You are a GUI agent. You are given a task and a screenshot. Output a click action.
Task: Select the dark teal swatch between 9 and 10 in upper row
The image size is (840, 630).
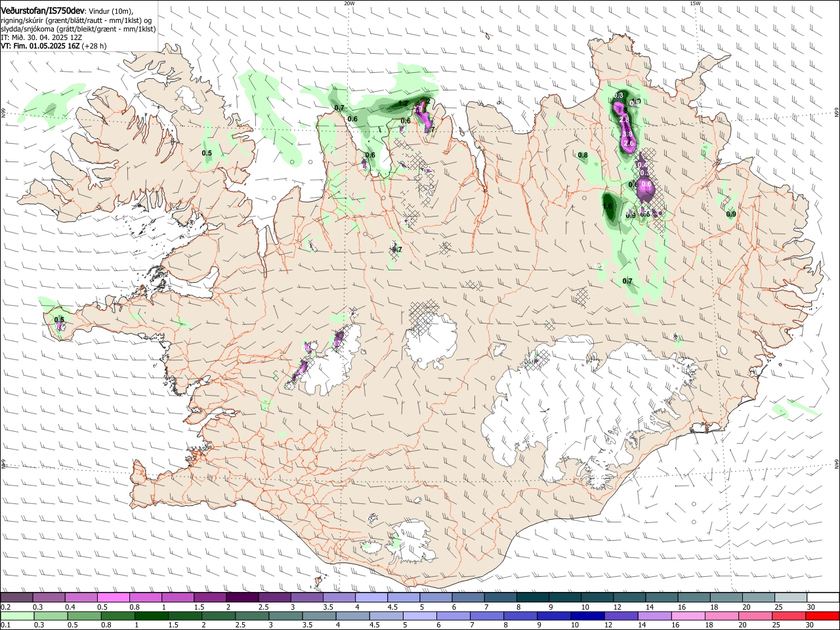pyautogui.click(x=564, y=598)
